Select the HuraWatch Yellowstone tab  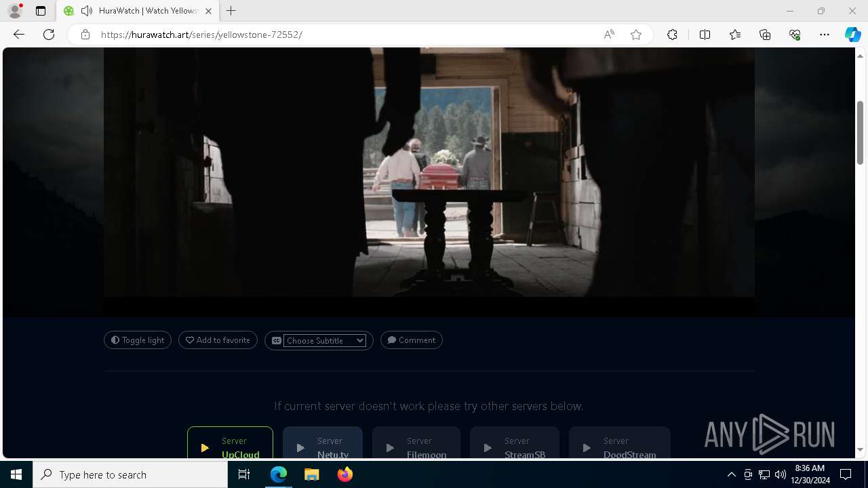point(138,11)
